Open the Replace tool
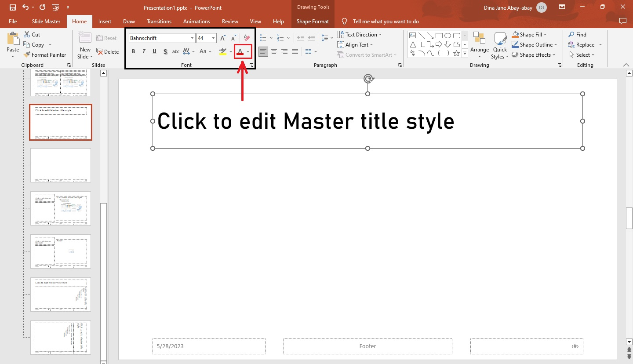The width and height of the screenshot is (633, 364). pyautogui.click(x=585, y=44)
